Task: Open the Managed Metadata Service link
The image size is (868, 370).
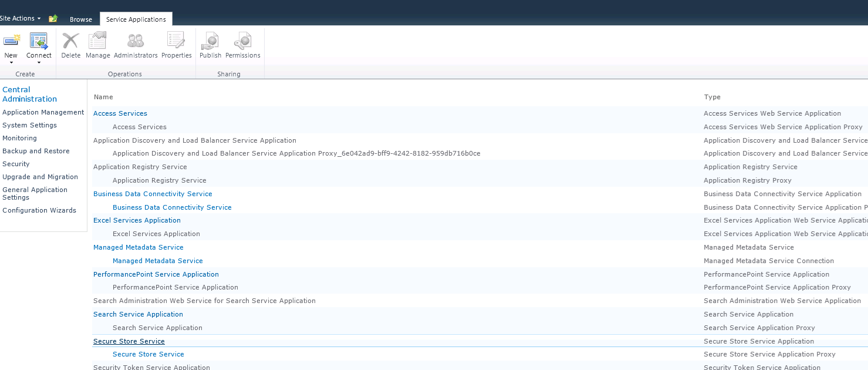Action: (138, 247)
